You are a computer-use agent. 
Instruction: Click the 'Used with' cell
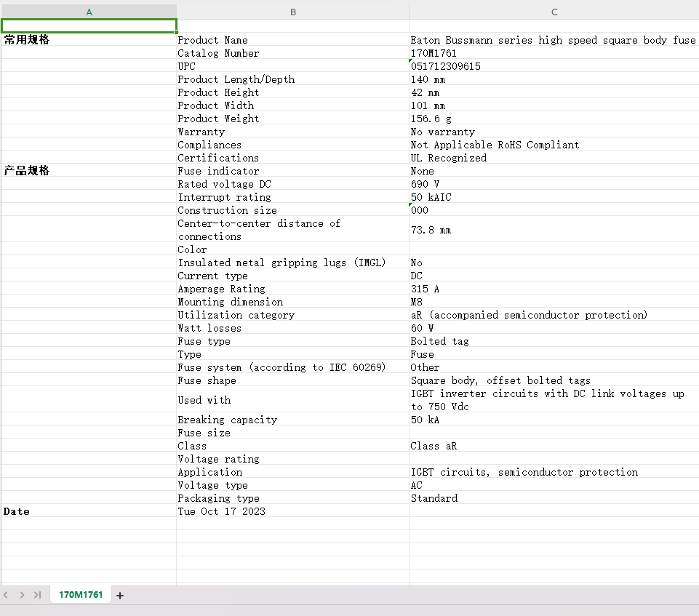[x=293, y=400]
